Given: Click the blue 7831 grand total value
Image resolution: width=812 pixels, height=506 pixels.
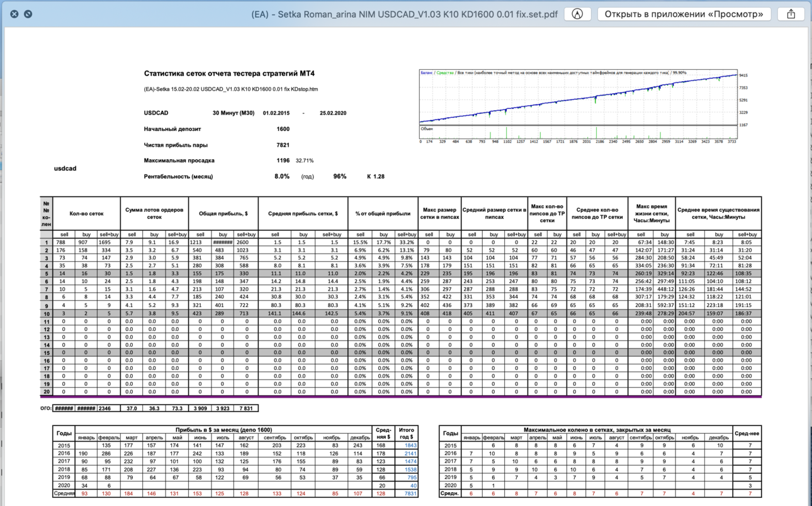Looking at the screenshot, I should 410,493.
